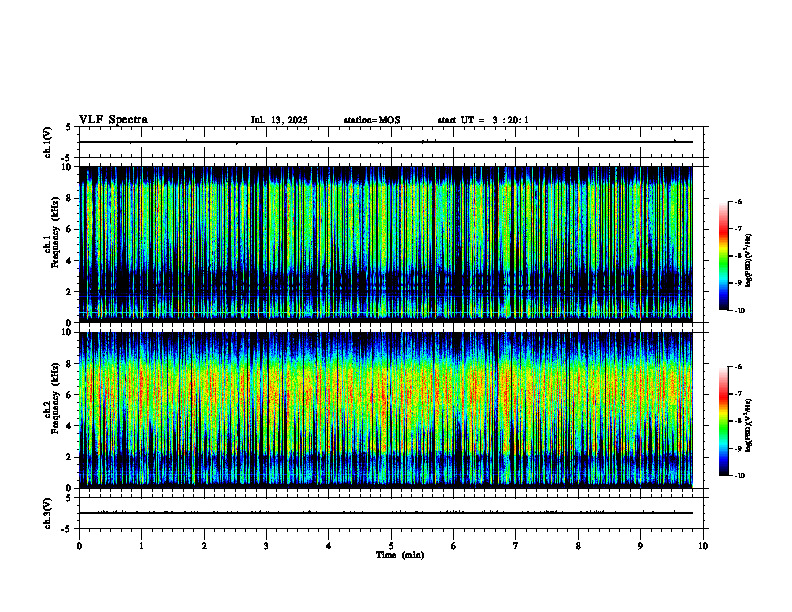Click the "-7" tick on lower colorbar
Screen dimensions: 792x612
738,394
